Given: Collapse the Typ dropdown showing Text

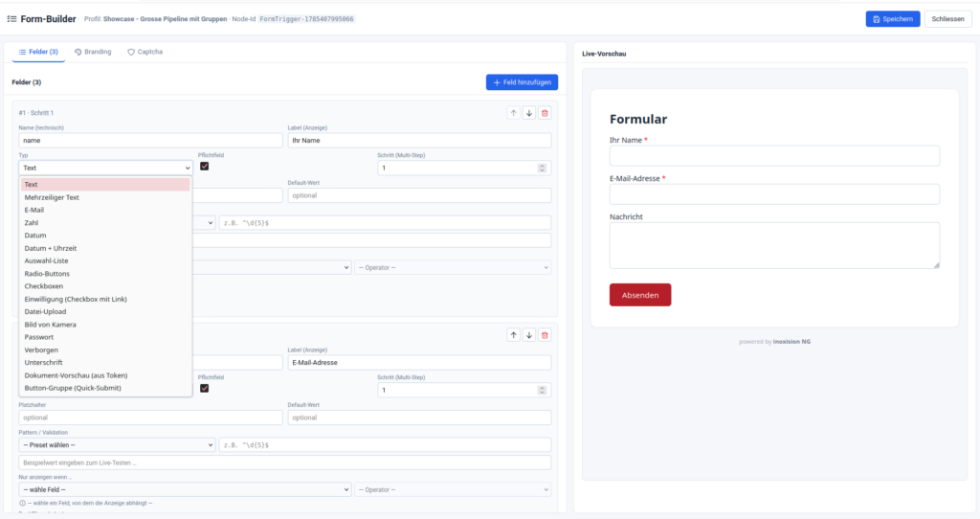Looking at the screenshot, I should click(105, 168).
